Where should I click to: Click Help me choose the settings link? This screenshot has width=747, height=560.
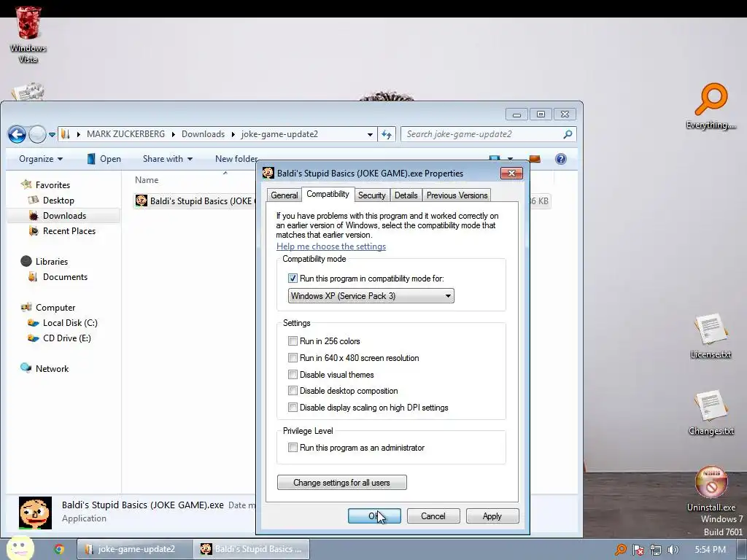[x=331, y=246]
